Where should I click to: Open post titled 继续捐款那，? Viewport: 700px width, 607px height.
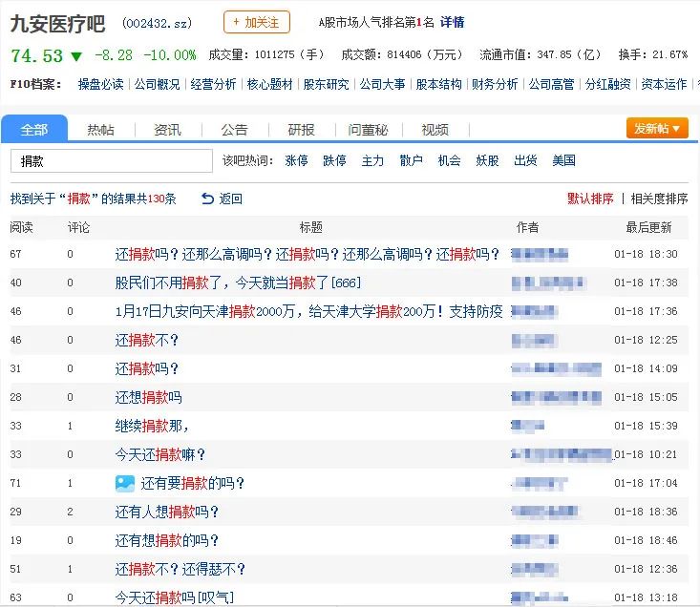pyautogui.click(x=152, y=426)
